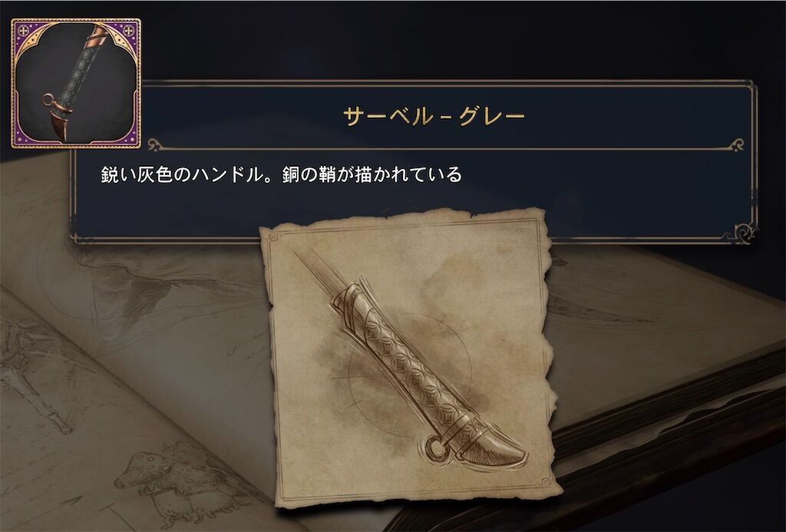Click the description text 鋭い灰色のハンドル
Screen dimensions: 786x532
coord(182,174)
